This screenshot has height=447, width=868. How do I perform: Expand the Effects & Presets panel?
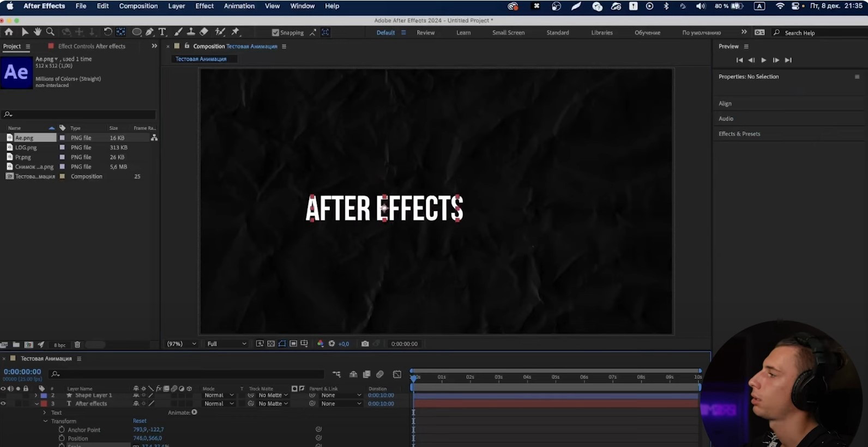click(739, 134)
